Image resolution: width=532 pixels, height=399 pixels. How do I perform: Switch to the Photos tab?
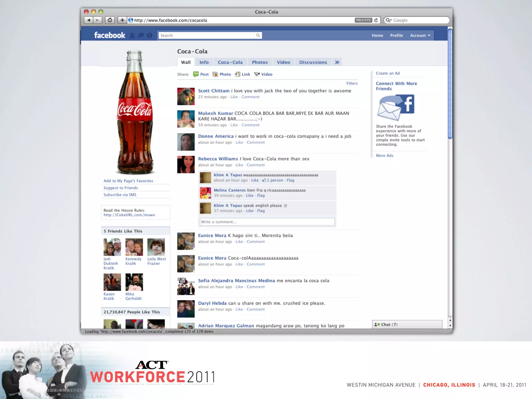tap(260, 62)
